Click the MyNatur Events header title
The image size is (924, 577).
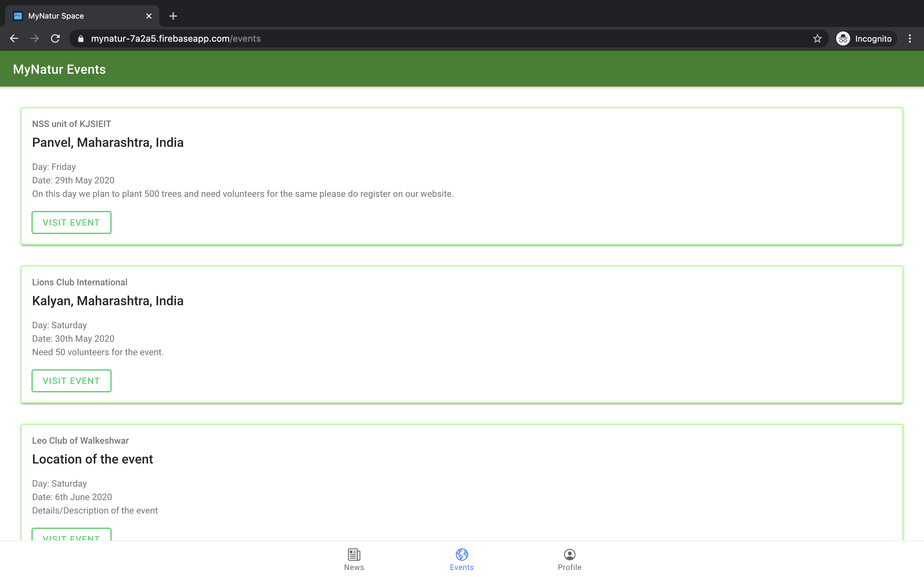click(59, 70)
